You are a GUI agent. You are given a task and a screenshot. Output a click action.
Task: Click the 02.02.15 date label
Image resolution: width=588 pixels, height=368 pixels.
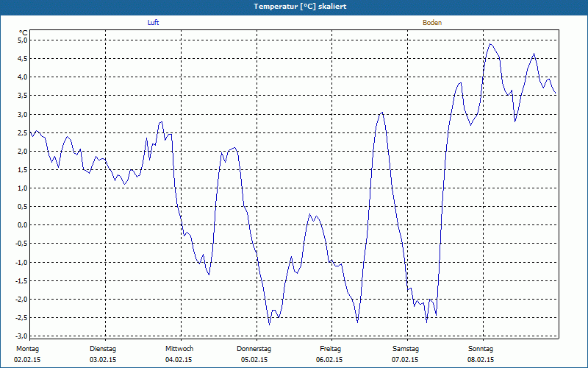pos(27,360)
